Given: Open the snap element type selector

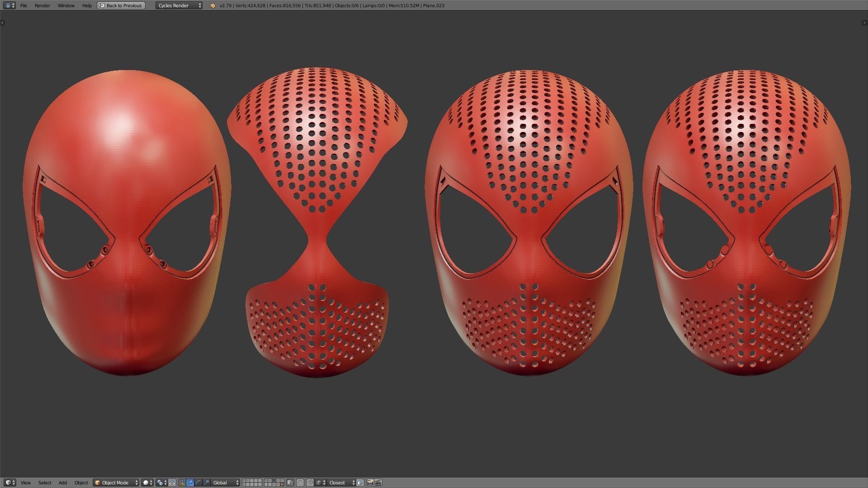Looking at the screenshot, I should click(321, 483).
